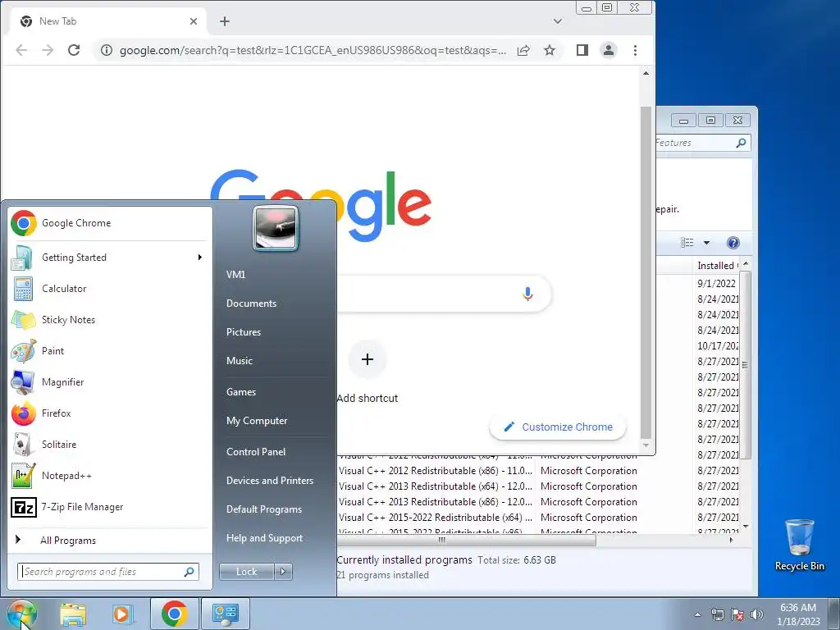
Task: Switch to Chrome on the taskbar
Action: [x=174, y=614]
